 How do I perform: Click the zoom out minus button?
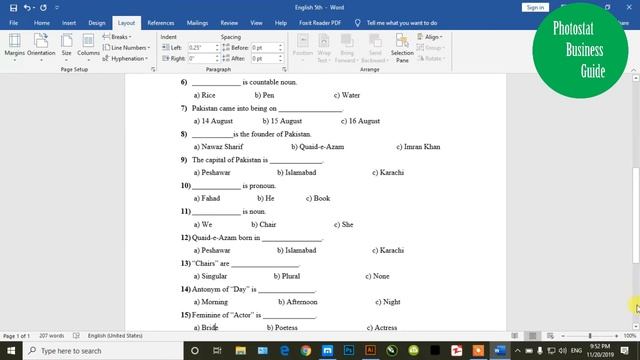(x=563, y=336)
